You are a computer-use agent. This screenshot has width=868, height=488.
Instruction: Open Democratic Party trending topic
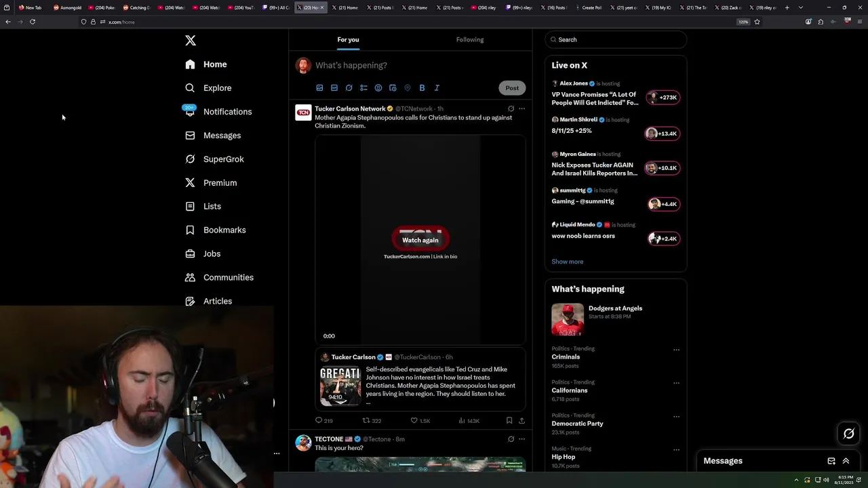coord(577,424)
